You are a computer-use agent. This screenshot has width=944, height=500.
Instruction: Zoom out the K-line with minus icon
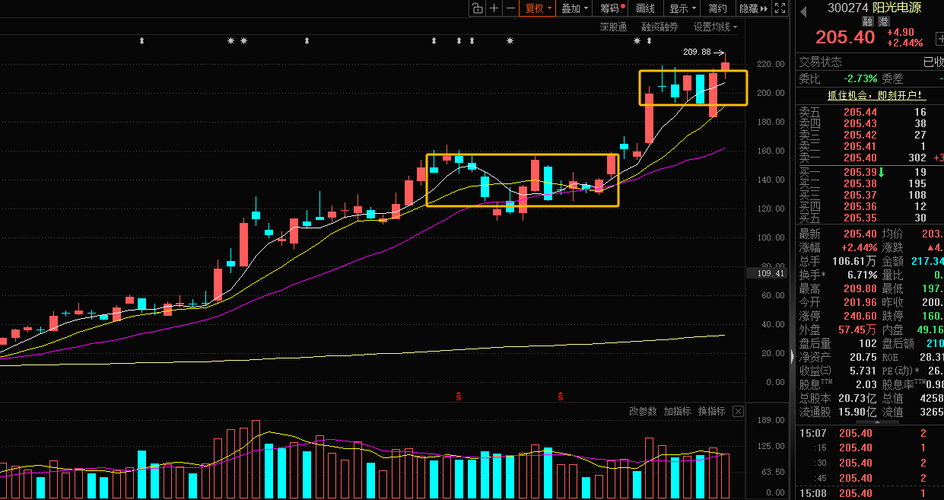tap(511, 8)
